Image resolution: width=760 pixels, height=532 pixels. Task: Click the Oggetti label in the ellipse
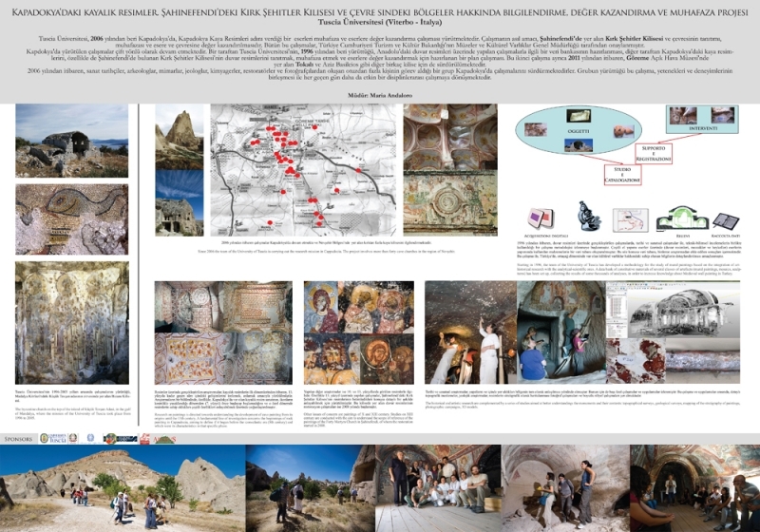579,131
